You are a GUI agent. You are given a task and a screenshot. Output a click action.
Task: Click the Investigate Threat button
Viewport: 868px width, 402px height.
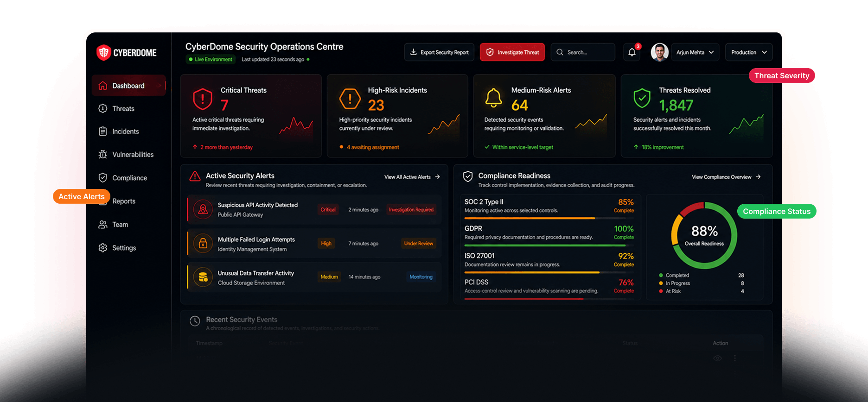[512, 52]
